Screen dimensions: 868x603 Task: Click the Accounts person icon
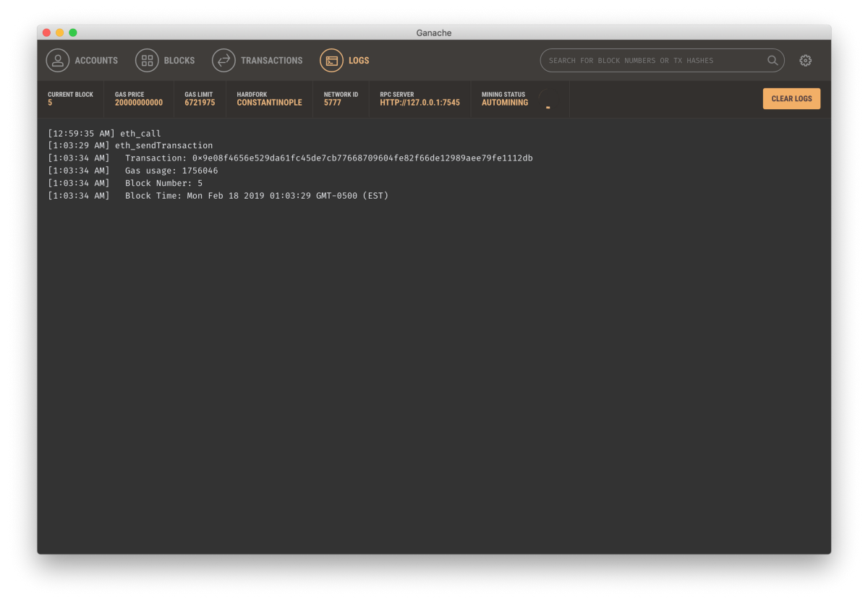[58, 61]
